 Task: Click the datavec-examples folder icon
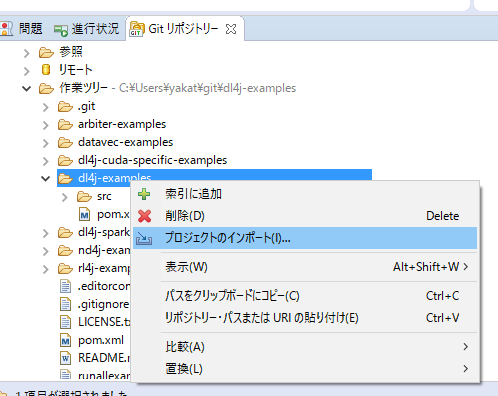click(65, 143)
